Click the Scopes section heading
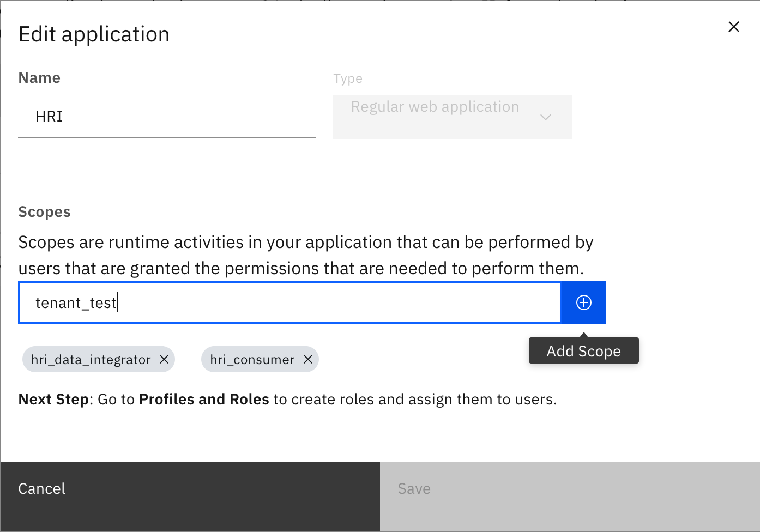 [x=45, y=212]
